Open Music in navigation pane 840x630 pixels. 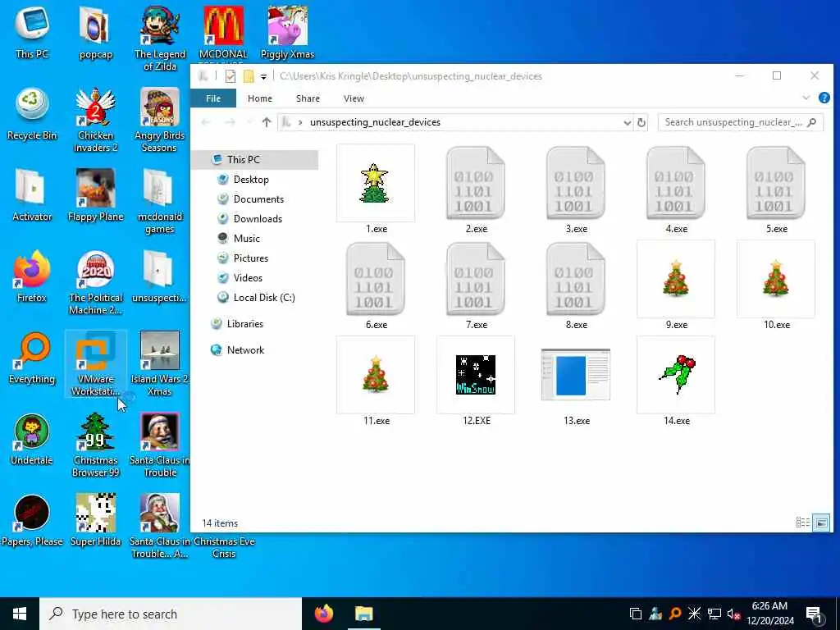[246, 239]
